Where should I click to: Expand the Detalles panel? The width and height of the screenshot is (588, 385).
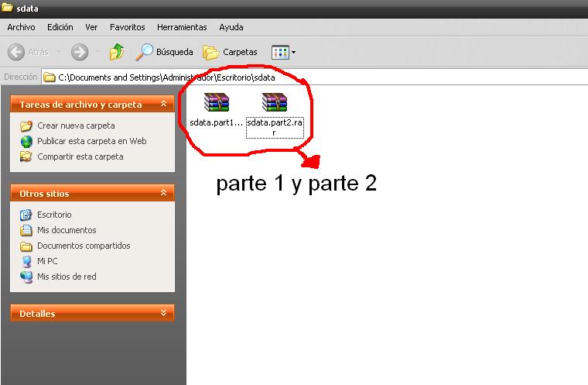point(163,312)
